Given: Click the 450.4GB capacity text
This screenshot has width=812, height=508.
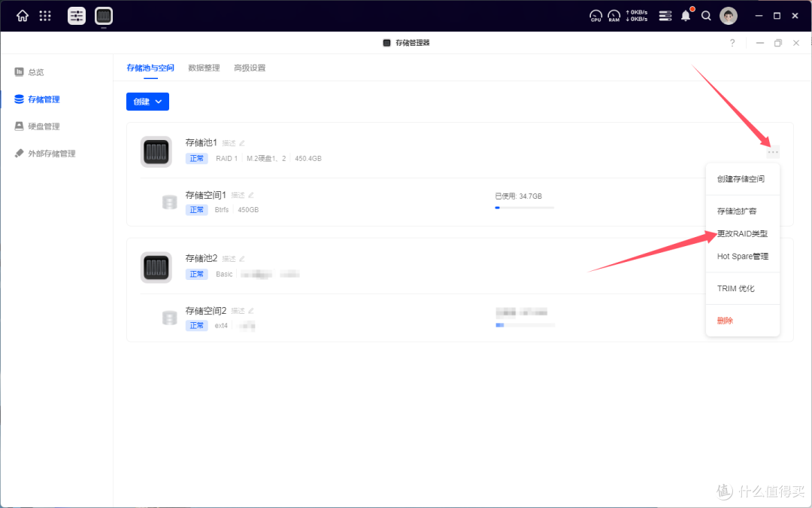Looking at the screenshot, I should pyautogui.click(x=308, y=158).
